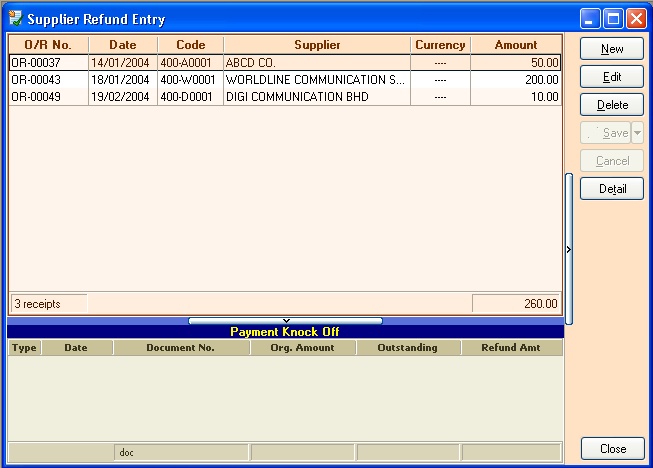Click the 50.00 amount cell
The image size is (653, 468).
click(516, 62)
